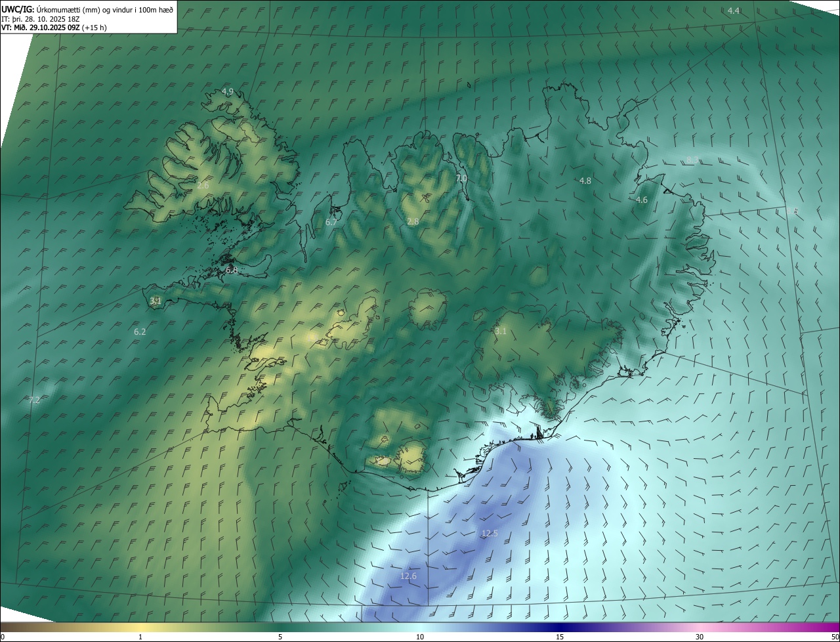The width and height of the screenshot is (840, 642).
Task: Click the 6.7 value label
Action: [x=331, y=223]
